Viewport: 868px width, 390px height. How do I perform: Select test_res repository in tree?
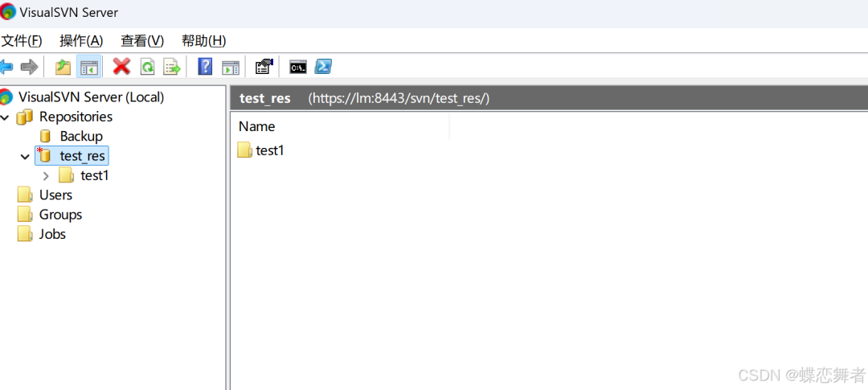click(82, 156)
